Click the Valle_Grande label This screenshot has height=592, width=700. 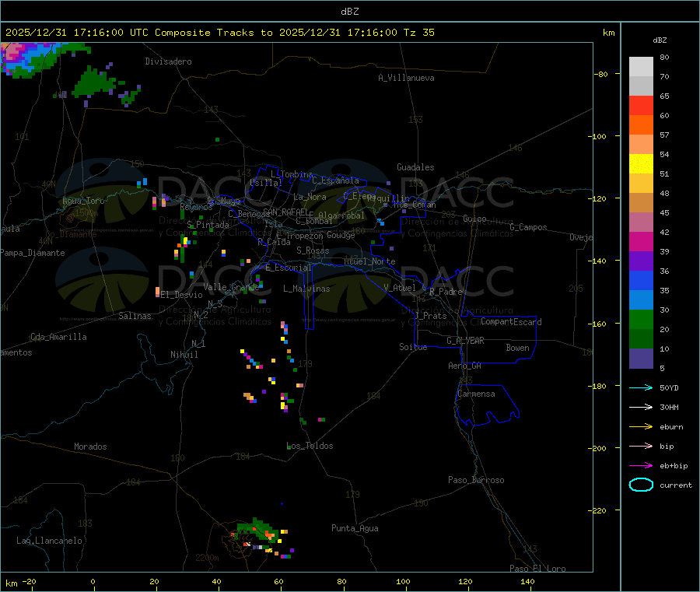(231, 287)
